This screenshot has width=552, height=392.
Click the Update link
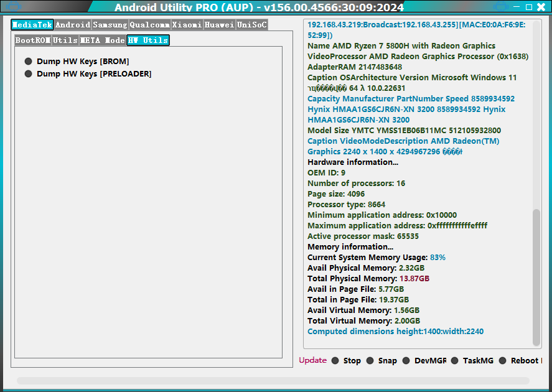point(312,360)
